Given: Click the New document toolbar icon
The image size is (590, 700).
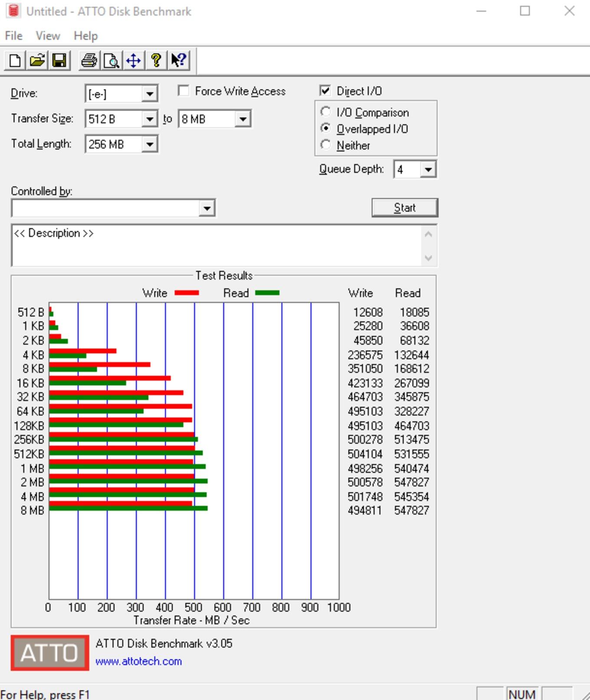Looking at the screenshot, I should [15, 60].
